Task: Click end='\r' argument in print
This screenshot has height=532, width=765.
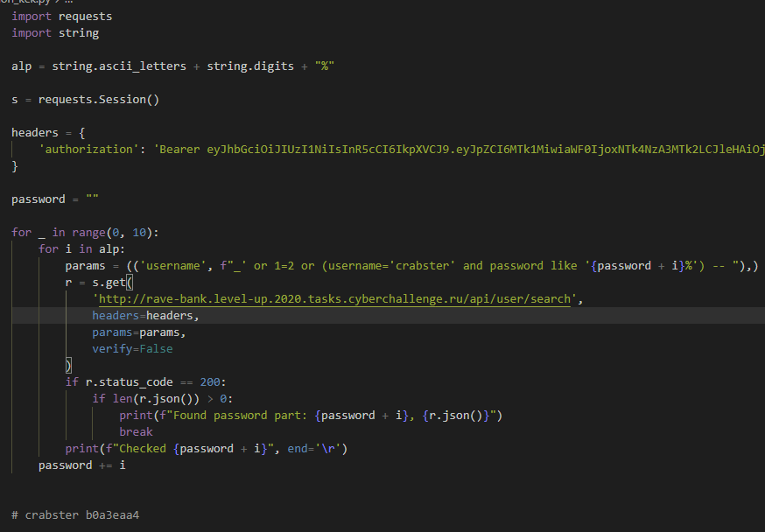Action: coord(313,449)
